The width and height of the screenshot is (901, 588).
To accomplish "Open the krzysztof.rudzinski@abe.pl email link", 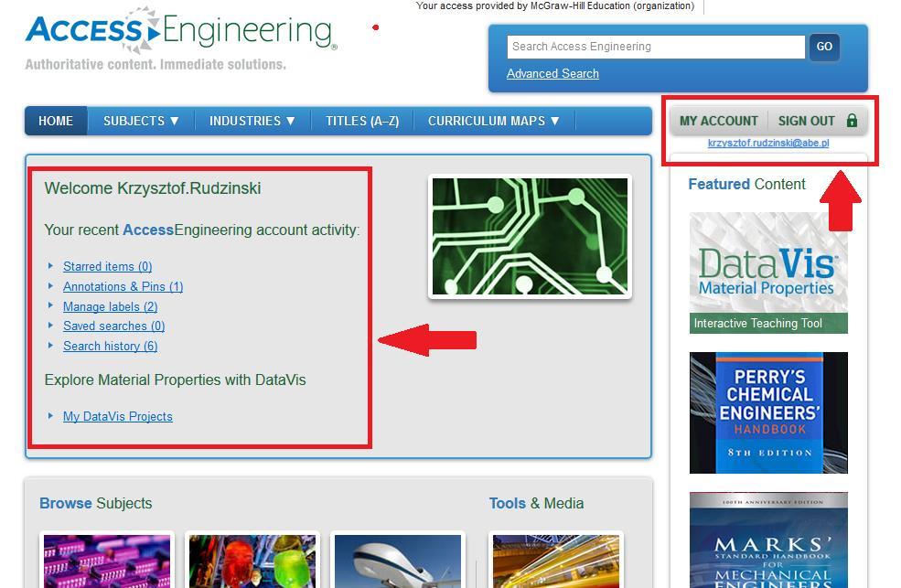I will [768, 143].
